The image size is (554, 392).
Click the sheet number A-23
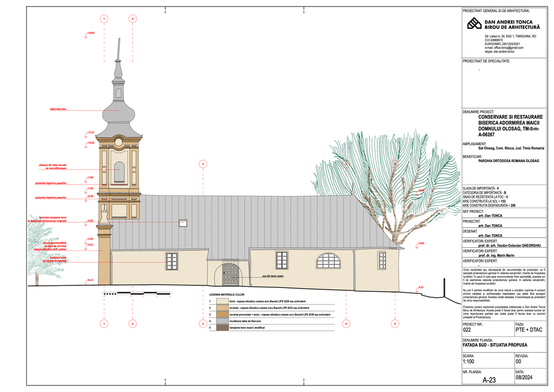pos(489,381)
